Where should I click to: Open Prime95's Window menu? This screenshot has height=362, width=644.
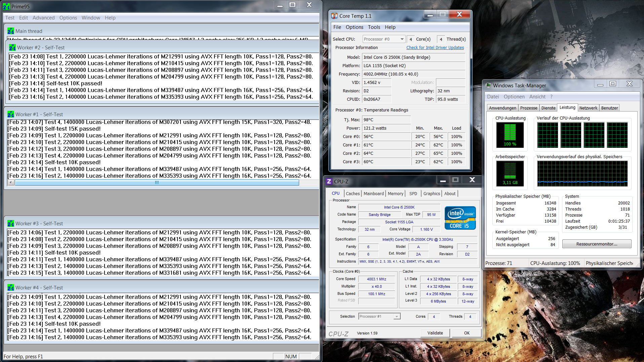[91, 18]
